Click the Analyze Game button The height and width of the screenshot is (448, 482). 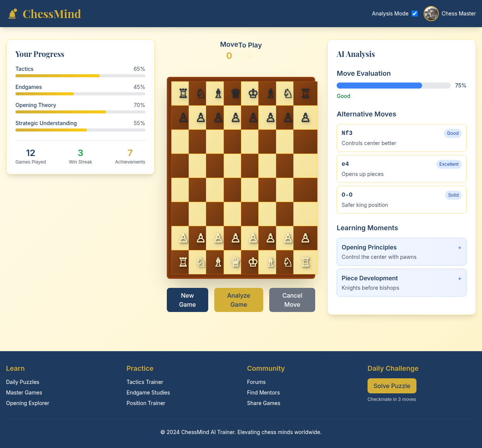coord(238,300)
